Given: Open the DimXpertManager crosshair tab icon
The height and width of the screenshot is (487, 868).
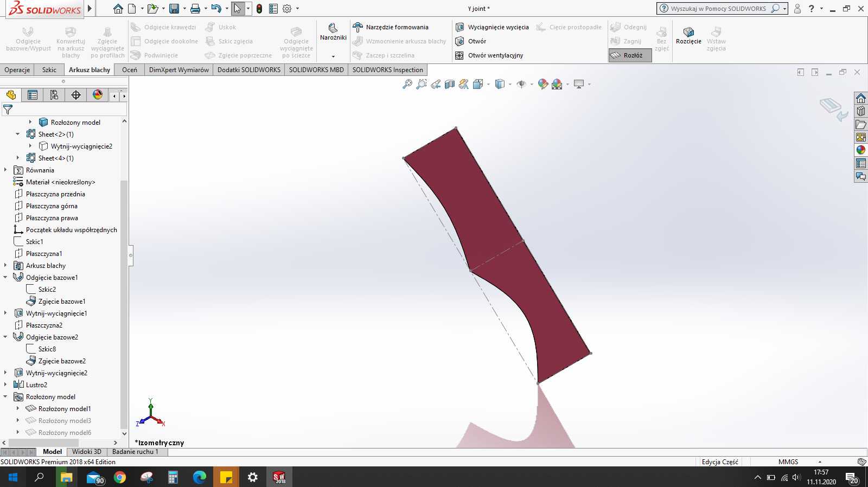Looking at the screenshot, I should click(x=76, y=95).
